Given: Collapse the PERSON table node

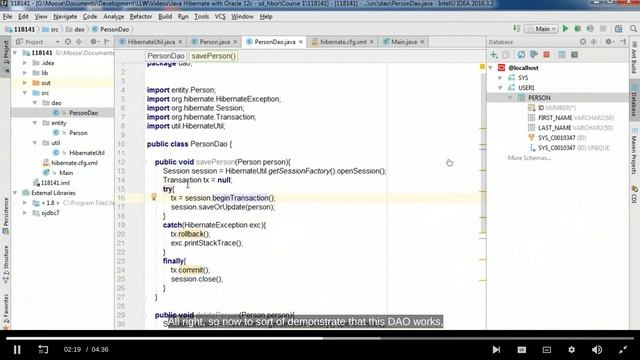Looking at the screenshot, I should (510, 98).
